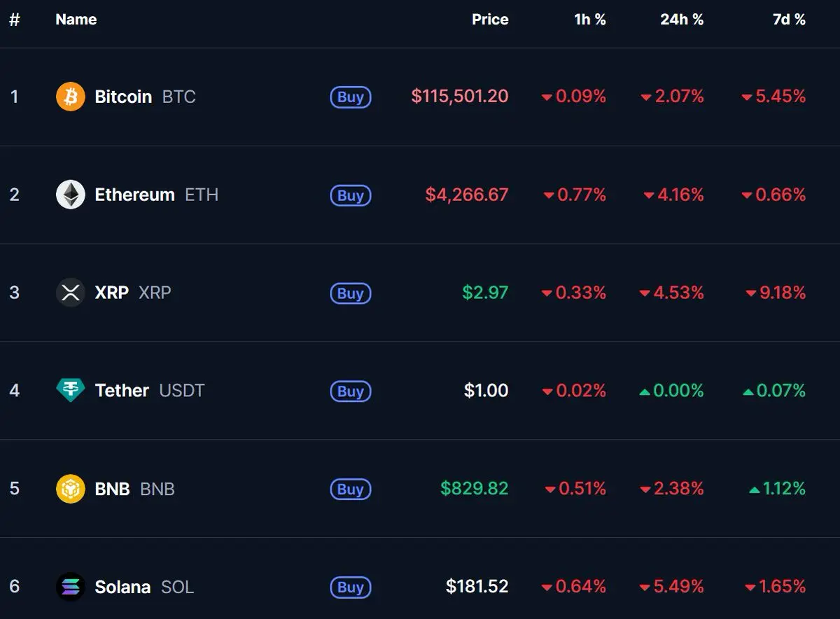Sort by 7d % column header
This screenshot has width=840, height=619.
tap(788, 20)
